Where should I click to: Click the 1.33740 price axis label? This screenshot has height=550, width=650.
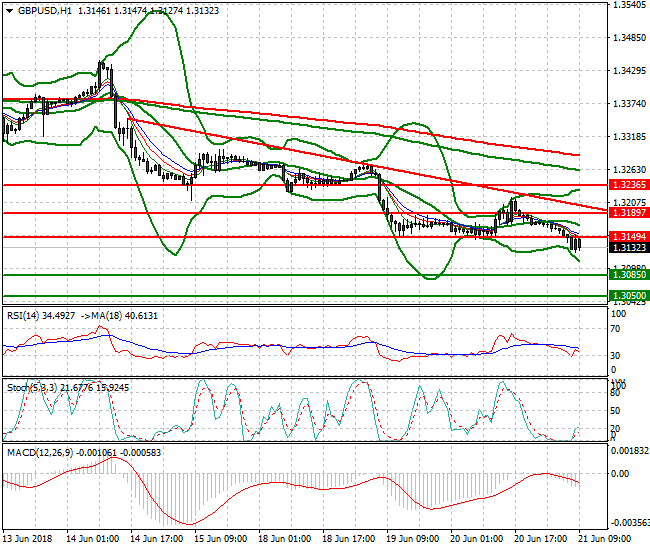point(629,103)
